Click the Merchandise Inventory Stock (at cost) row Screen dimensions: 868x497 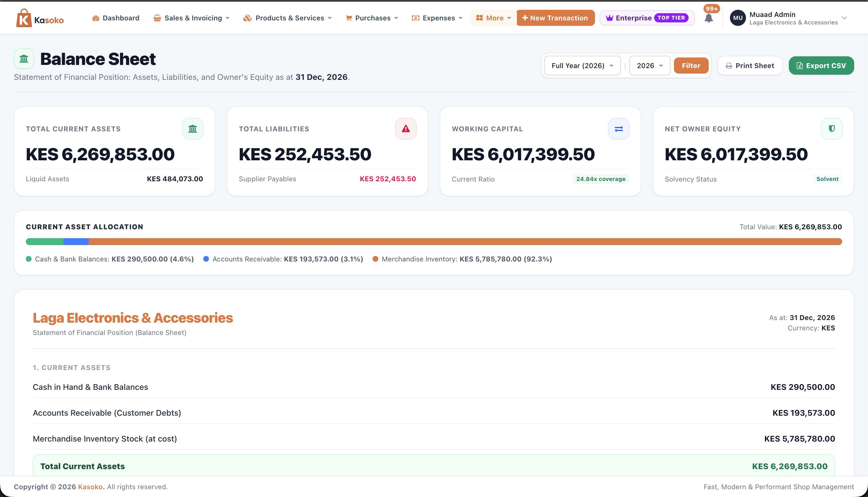[x=434, y=439]
